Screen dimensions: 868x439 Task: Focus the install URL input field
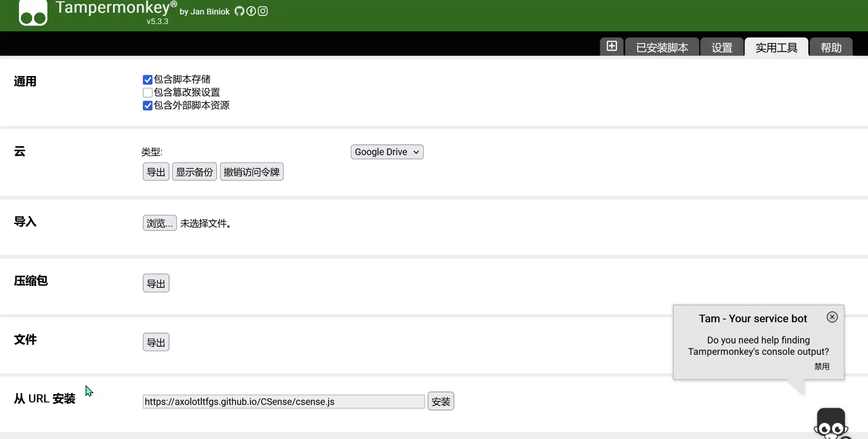click(284, 401)
